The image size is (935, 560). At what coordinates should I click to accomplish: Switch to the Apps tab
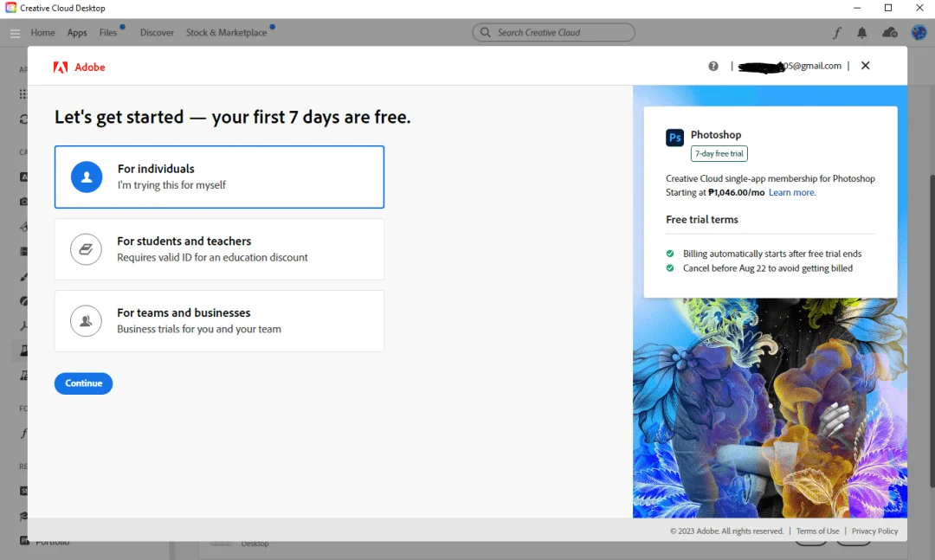(x=77, y=33)
